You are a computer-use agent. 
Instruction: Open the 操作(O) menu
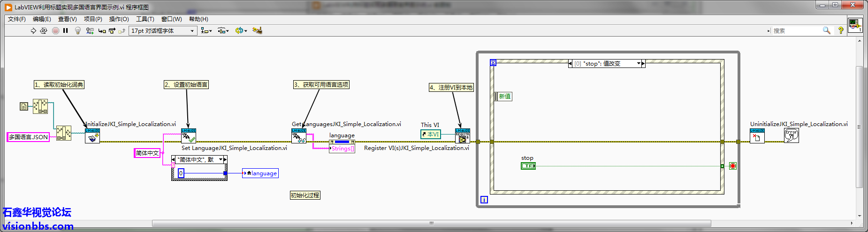coord(119,19)
